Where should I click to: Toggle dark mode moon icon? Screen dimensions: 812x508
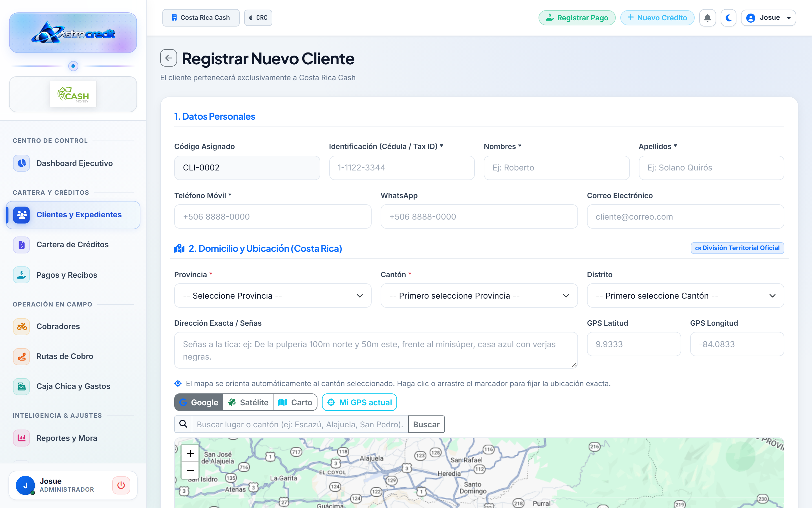pyautogui.click(x=729, y=18)
